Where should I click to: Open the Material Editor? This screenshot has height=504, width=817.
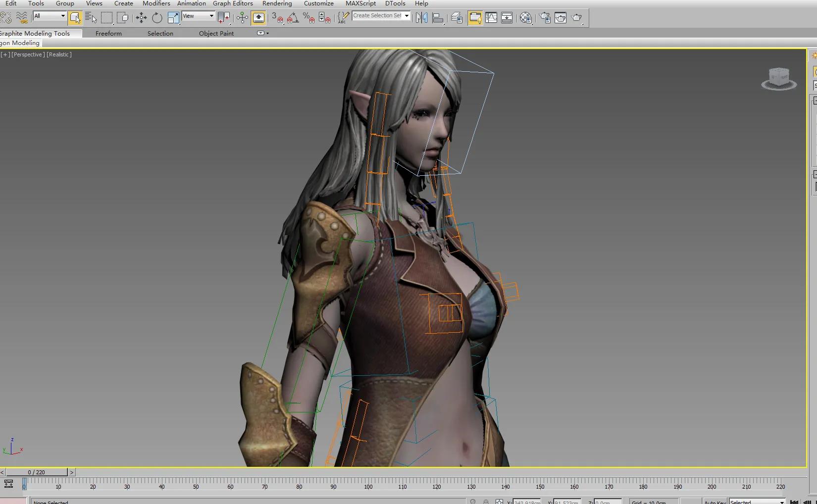(x=526, y=18)
